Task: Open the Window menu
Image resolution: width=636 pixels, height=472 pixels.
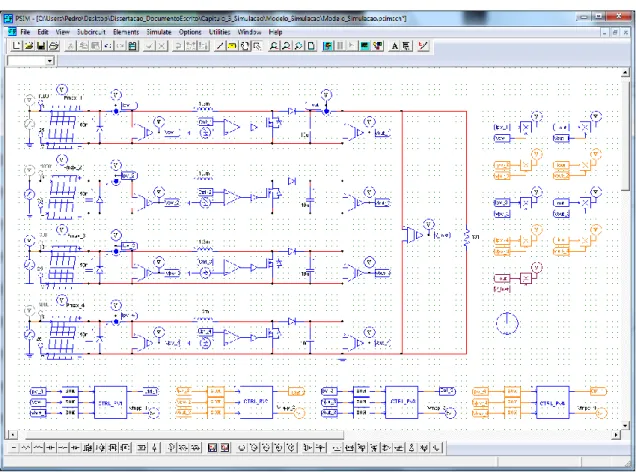Action: (x=249, y=32)
